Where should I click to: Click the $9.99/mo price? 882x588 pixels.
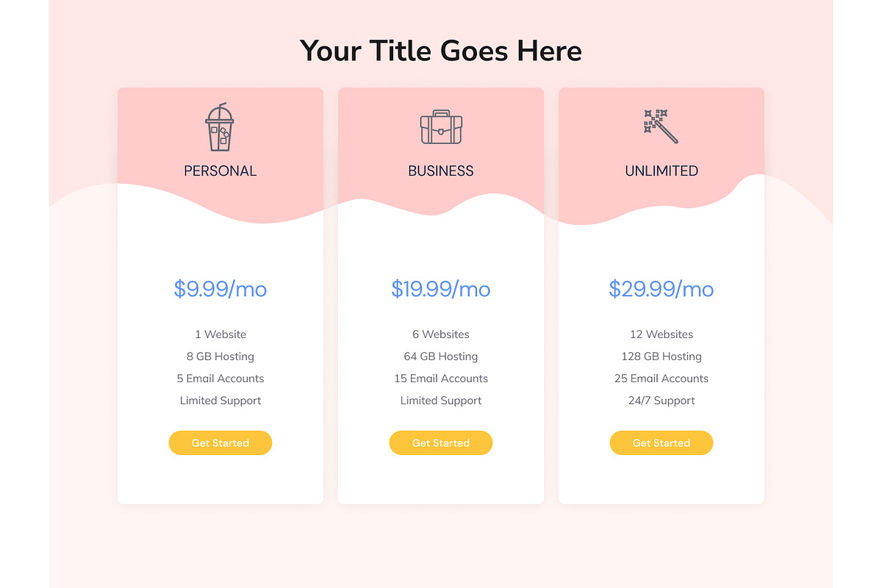click(220, 289)
